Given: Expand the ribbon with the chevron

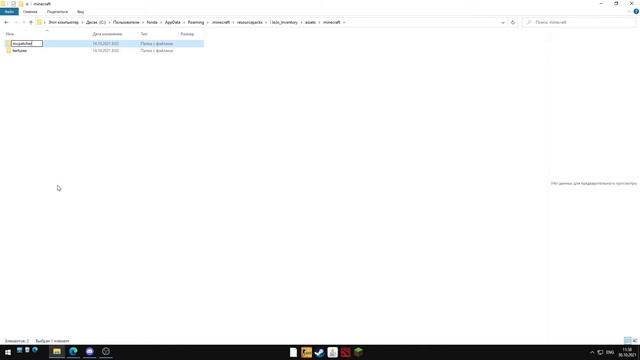Looking at the screenshot, I should coord(629,12).
